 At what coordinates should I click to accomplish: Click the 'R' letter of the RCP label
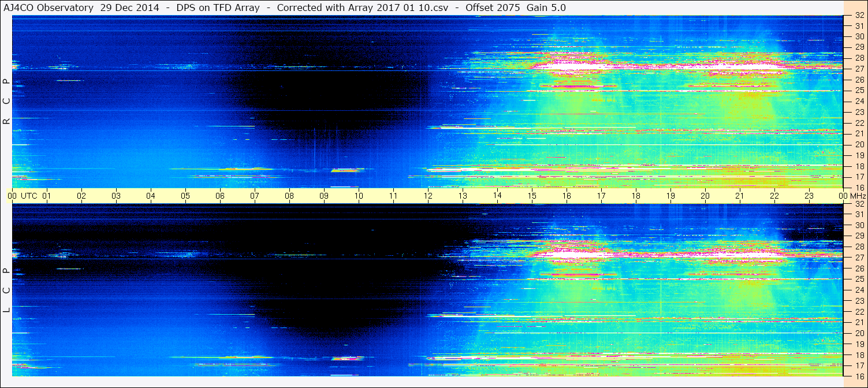[x=6, y=122]
